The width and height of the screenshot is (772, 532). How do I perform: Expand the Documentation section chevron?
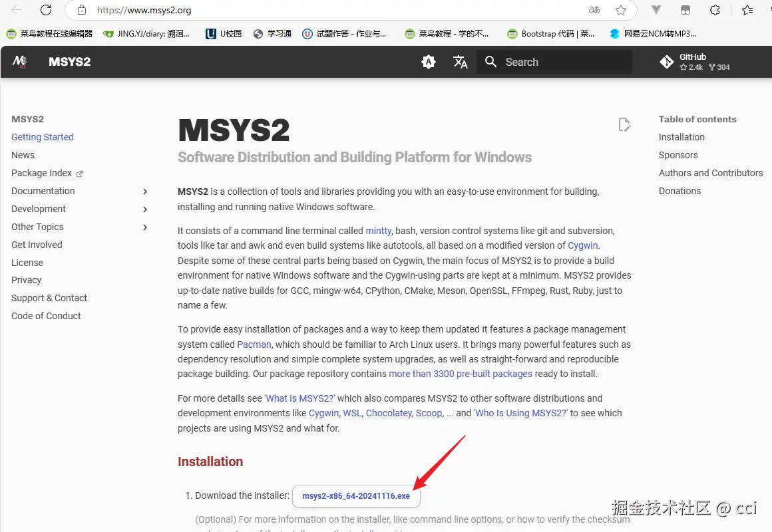point(145,191)
